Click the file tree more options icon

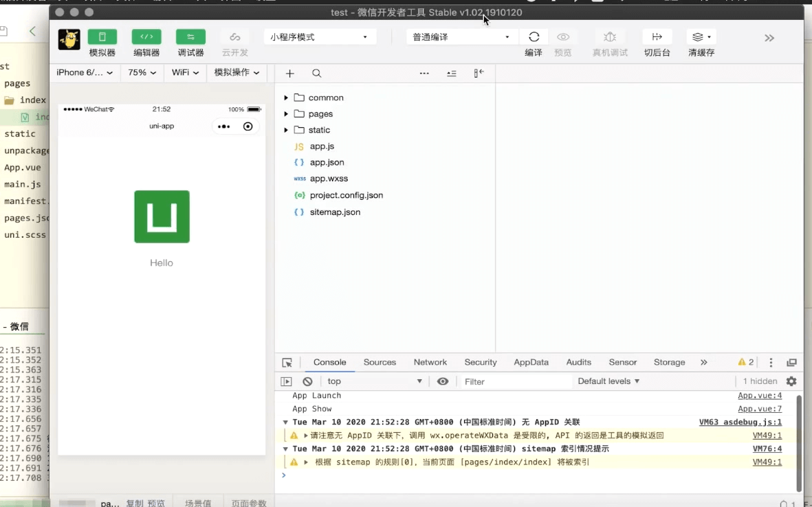(424, 74)
